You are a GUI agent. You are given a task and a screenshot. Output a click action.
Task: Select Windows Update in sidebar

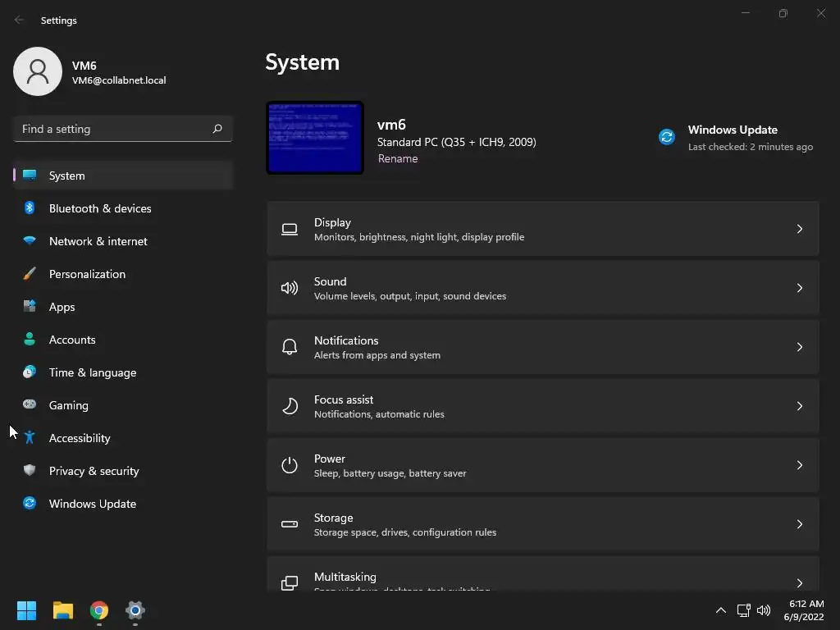click(123, 504)
